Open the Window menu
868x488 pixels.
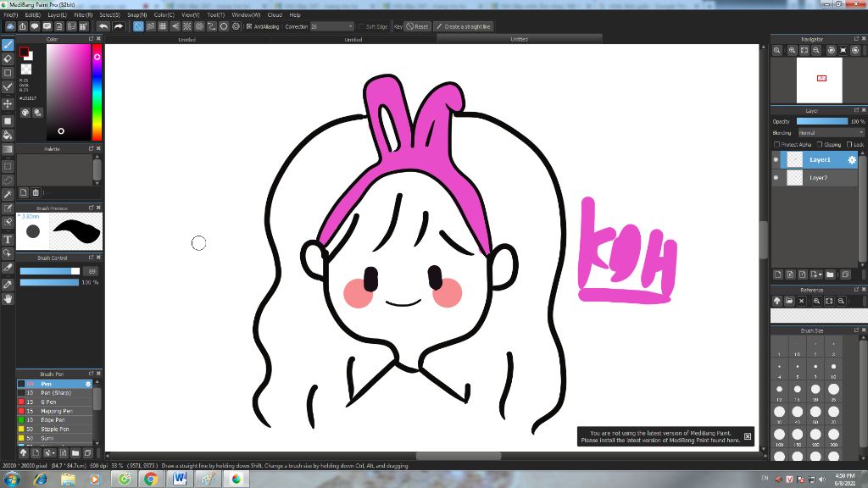coord(246,15)
